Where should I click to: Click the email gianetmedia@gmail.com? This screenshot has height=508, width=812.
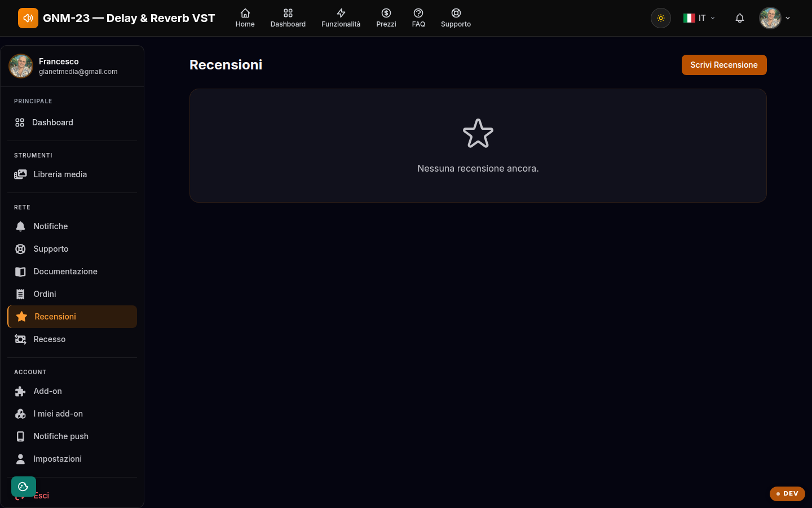(x=78, y=72)
